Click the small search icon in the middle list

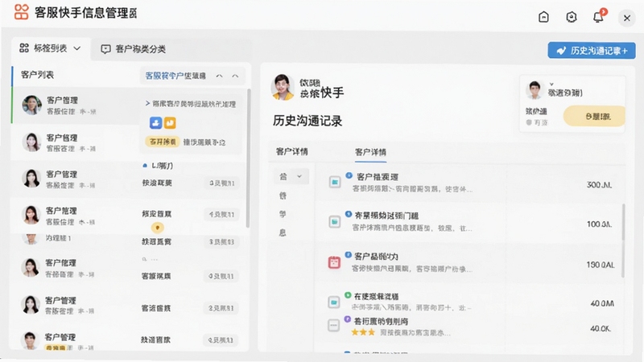pyautogui.click(x=144, y=259)
